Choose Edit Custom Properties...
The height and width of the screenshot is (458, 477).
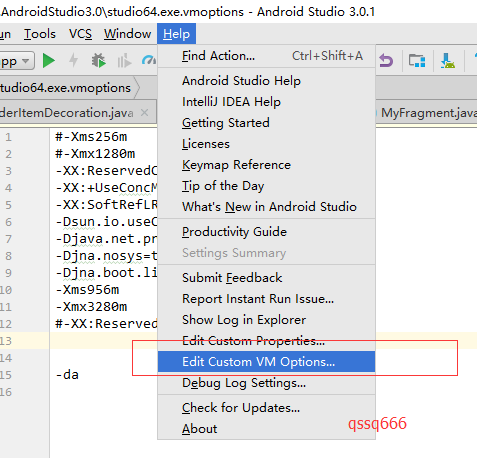click(x=266, y=341)
